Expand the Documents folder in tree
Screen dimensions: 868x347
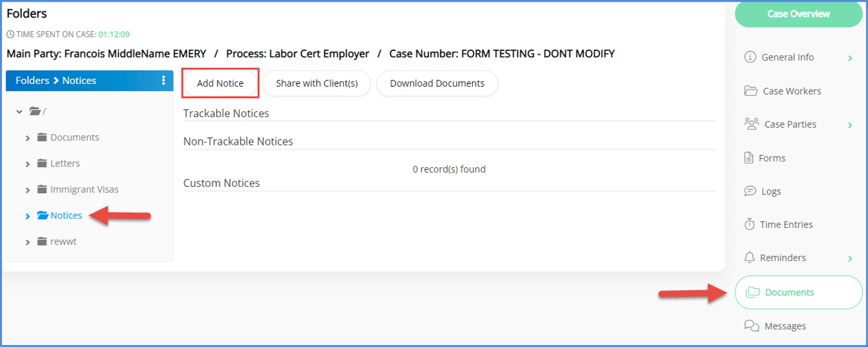(x=28, y=138)
